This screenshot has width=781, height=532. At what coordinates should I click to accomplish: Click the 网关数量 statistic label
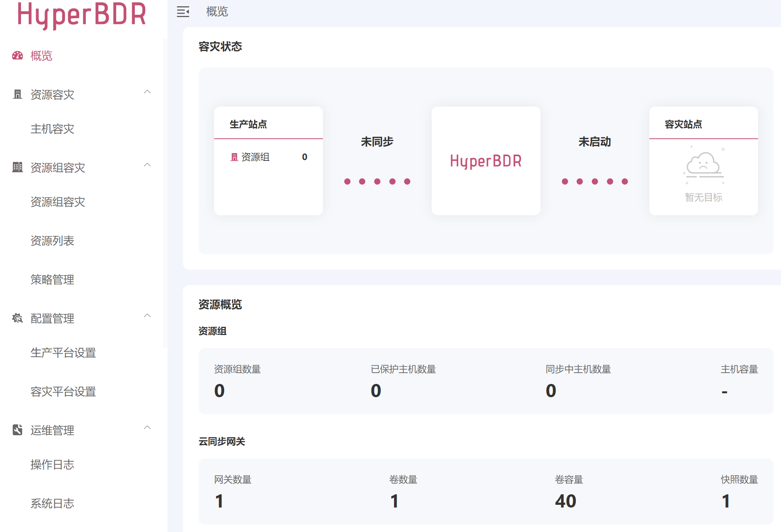[233, 480]
